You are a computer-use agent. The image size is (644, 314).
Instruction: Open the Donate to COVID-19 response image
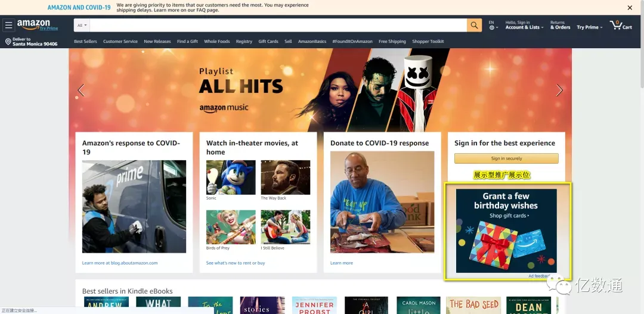(382, 202)
